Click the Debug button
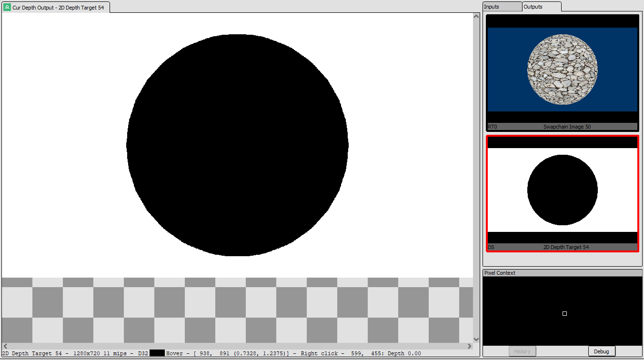The height and width of the screenshot is (360, 644). coord(602,351)
